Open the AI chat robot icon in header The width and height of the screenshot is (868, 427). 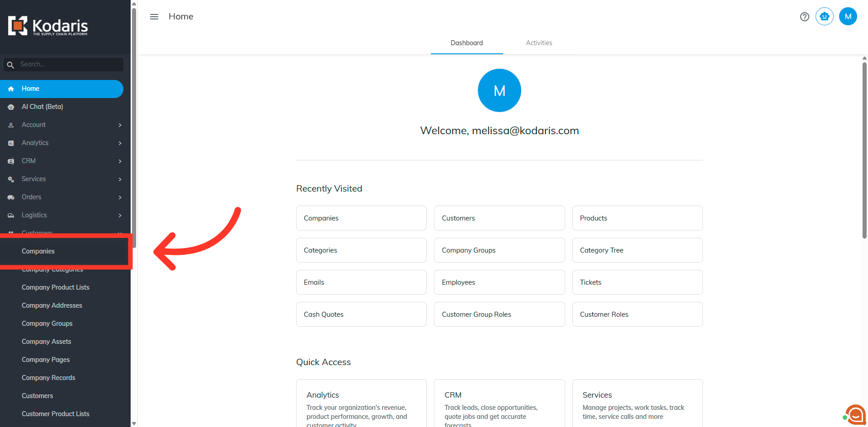[x=824, y=16]
